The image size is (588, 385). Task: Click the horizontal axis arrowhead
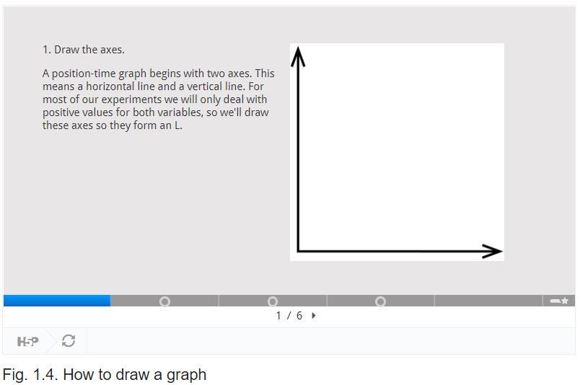tap(492, 251)
